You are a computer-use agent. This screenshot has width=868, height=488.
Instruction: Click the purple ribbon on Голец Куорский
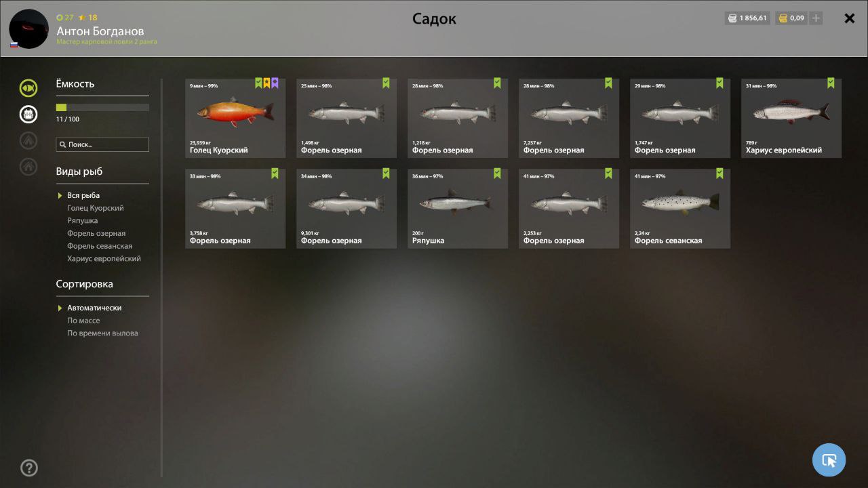point(275,83)
